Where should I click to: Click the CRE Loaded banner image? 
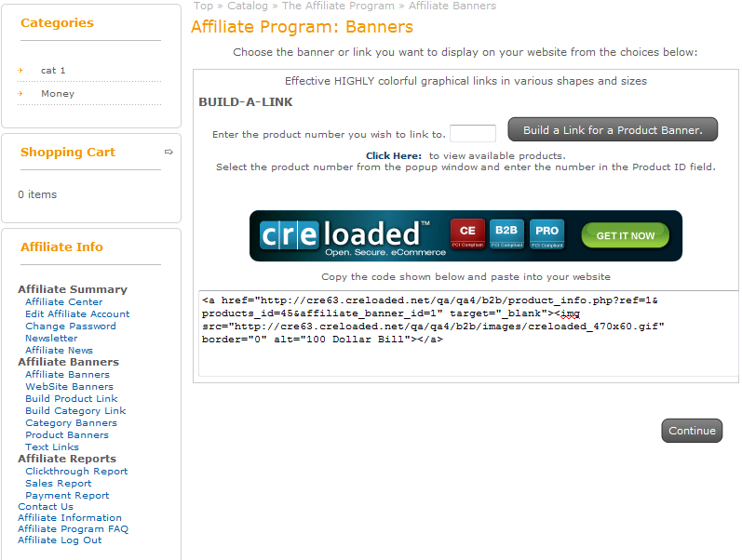click(465, 236)
